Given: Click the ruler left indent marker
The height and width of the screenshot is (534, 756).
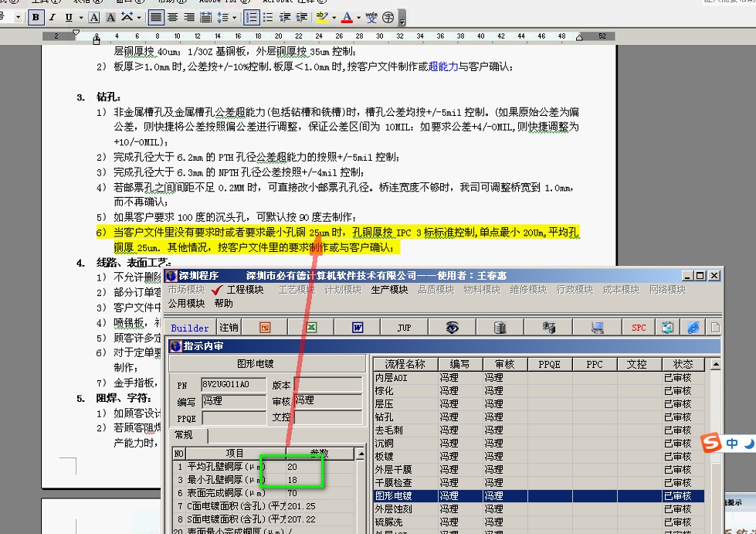Looking at the screenshot, I should 96,40.
